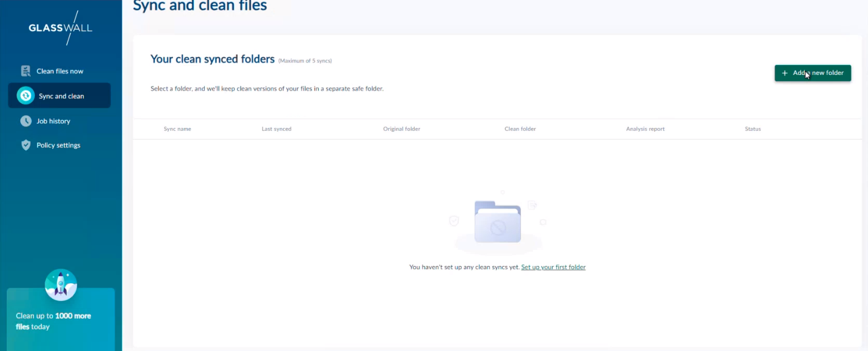Open Clean files now page

(x=60, y=71)
